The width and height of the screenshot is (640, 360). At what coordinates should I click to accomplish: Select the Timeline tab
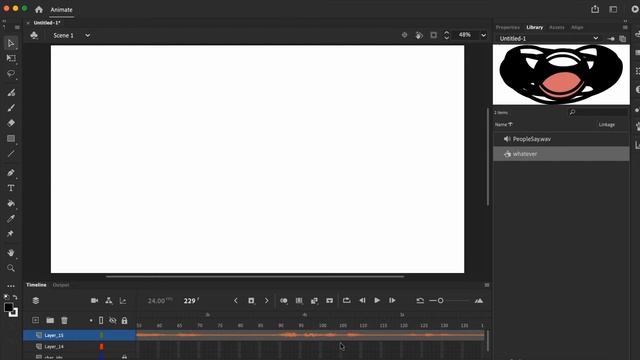[36, 285]
